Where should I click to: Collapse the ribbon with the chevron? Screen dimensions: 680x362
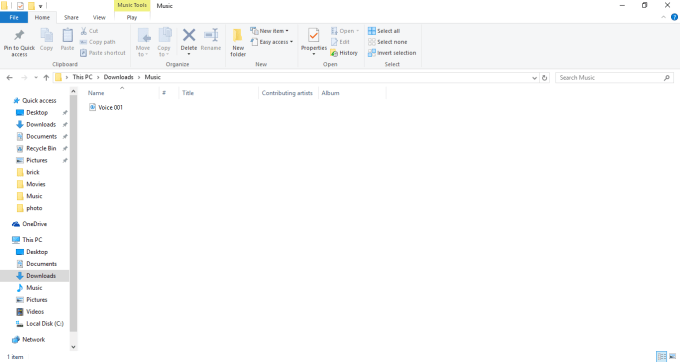(x=663, y=17)
